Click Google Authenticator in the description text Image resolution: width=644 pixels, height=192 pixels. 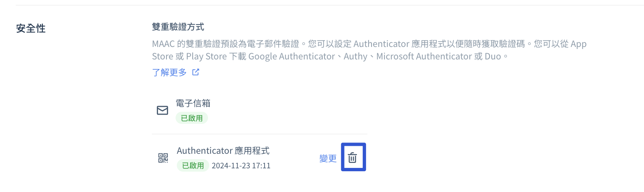click(291, 56)
